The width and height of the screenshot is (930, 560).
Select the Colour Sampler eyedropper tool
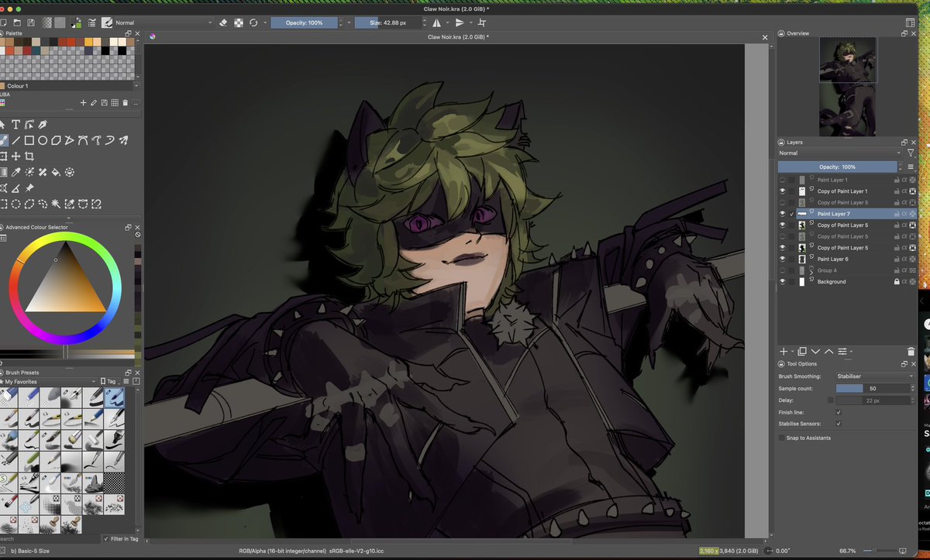coord(15,172)
